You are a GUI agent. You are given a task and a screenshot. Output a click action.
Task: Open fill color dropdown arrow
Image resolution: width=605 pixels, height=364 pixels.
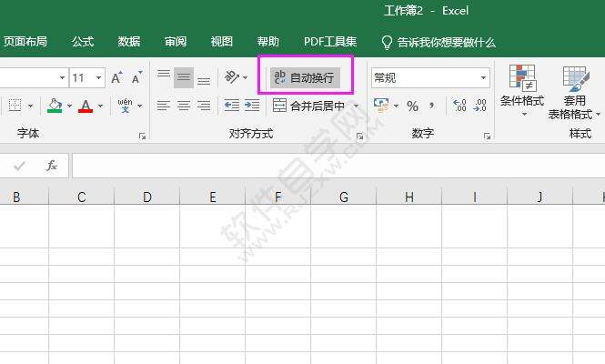coord(69,106)
